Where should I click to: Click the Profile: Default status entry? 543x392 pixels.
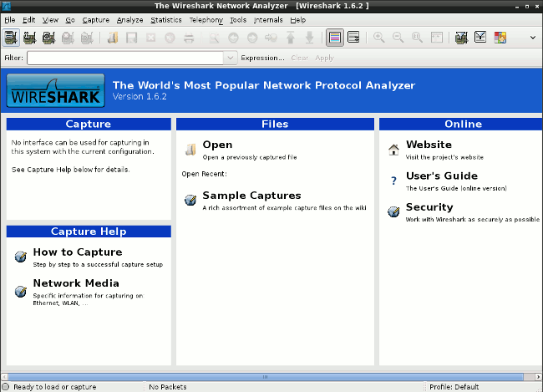[x=454, y=387]
